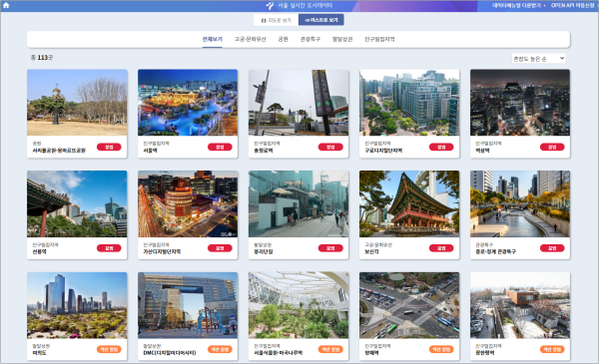Open the 보신각 temple pavilion thumbnail
599x364 pixels.
(409, 203)
